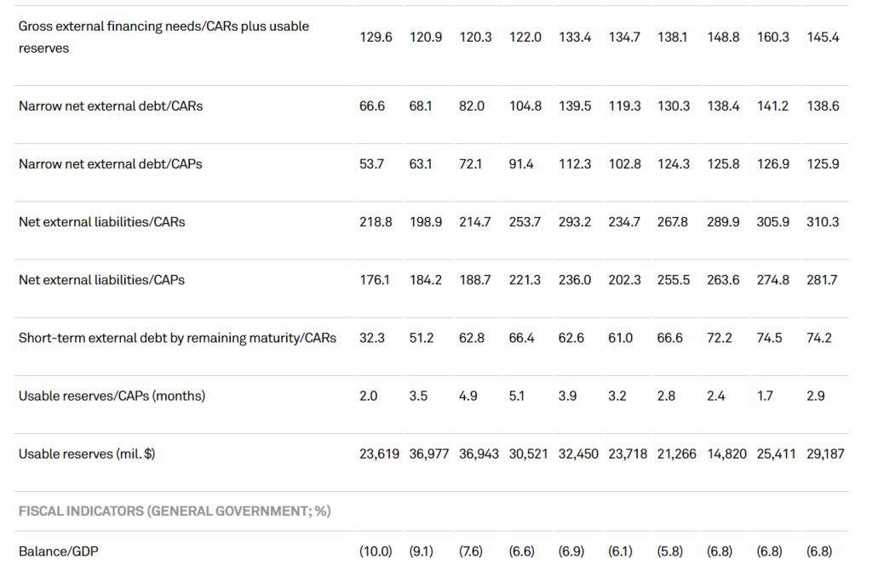Select the Short-term external debt row label
Screen dimensions: 872x588
coord(177,338)
